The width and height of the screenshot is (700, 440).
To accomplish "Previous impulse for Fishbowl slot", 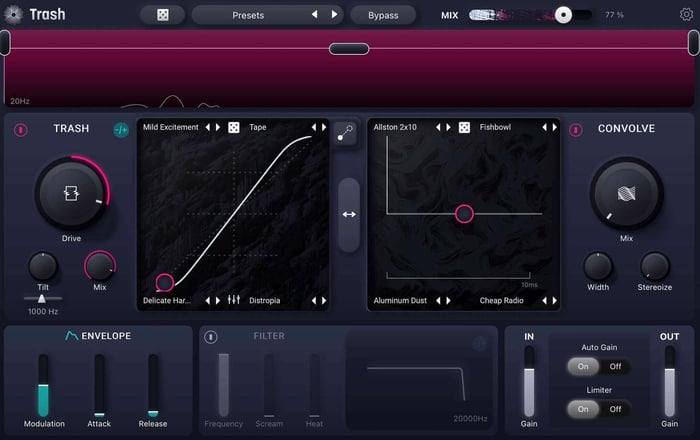I will click(544, 127).
